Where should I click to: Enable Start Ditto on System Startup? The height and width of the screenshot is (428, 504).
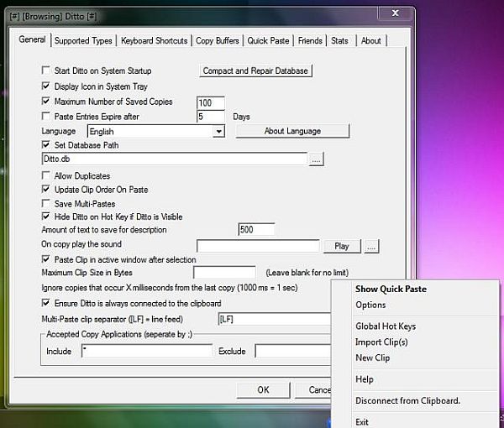(x=46, y=71)
